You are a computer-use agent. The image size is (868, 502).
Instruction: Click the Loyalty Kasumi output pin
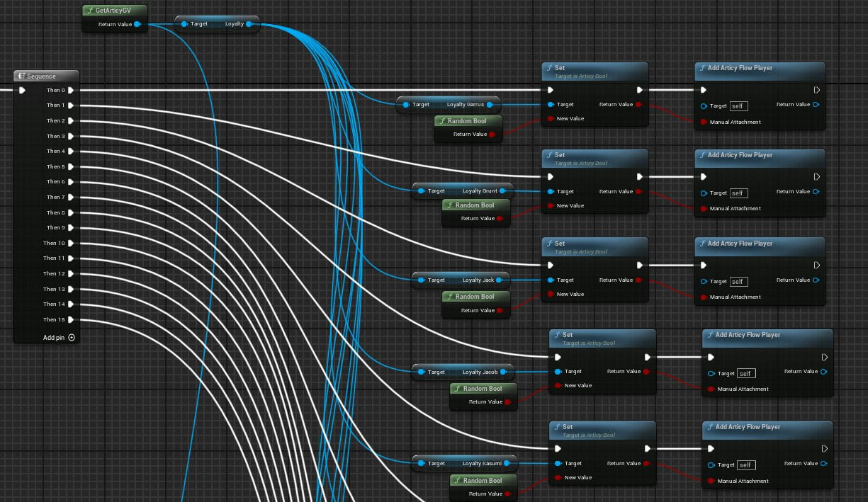click(508, 464)
